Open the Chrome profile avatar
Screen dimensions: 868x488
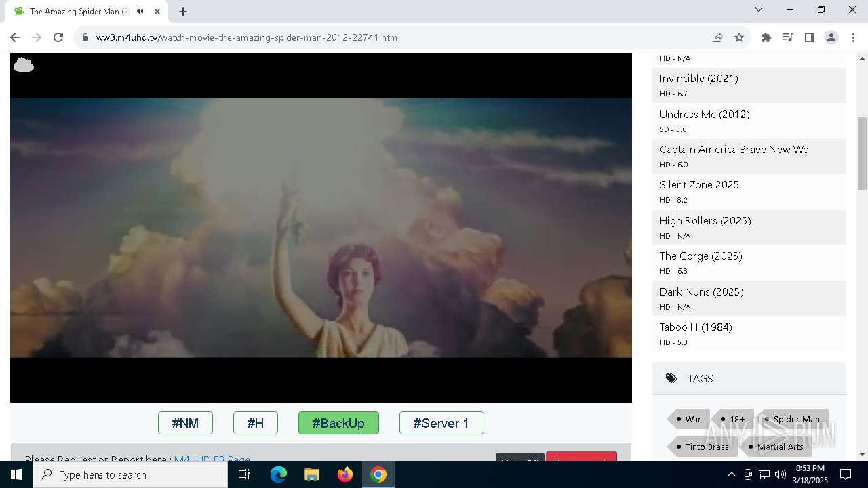click(831, 37)
